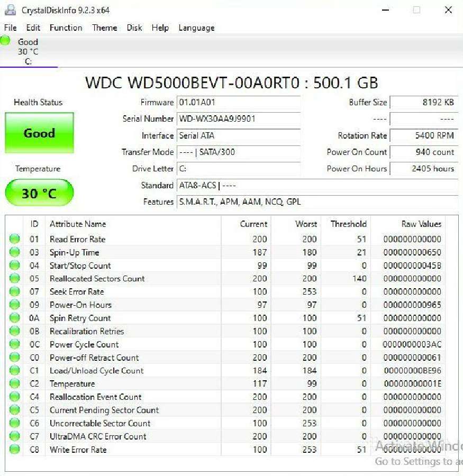Click the CrystalDiskInfo app icon in title bar
Screen dimensions: 463x476
click(x=10, y=10)
